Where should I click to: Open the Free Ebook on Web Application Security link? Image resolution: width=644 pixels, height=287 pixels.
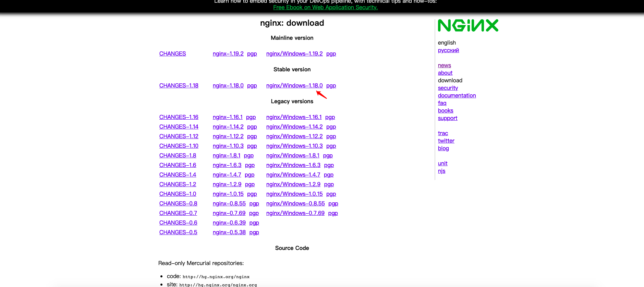pos(325,8)
